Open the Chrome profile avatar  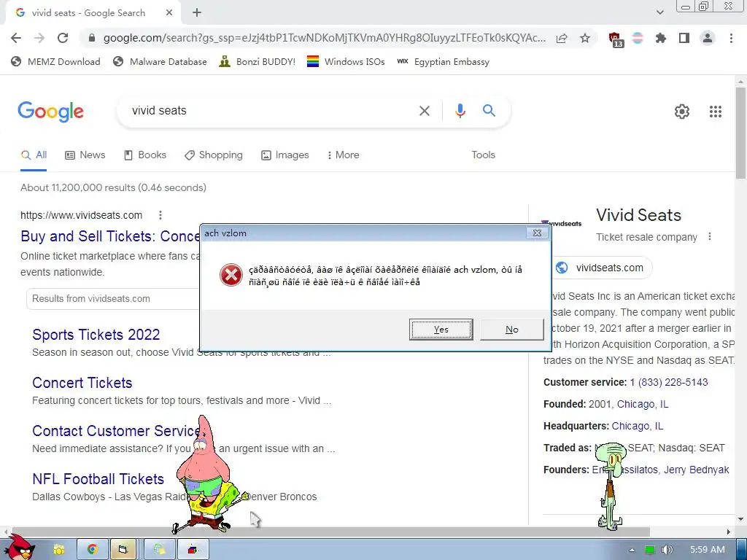[708, 38]
